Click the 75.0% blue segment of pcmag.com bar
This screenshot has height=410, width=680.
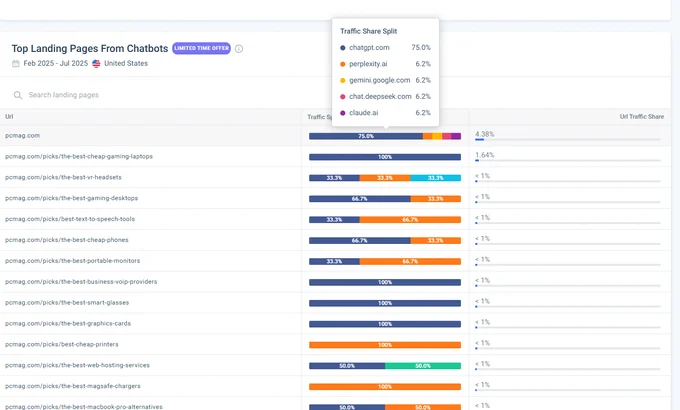tap(366, 136)
